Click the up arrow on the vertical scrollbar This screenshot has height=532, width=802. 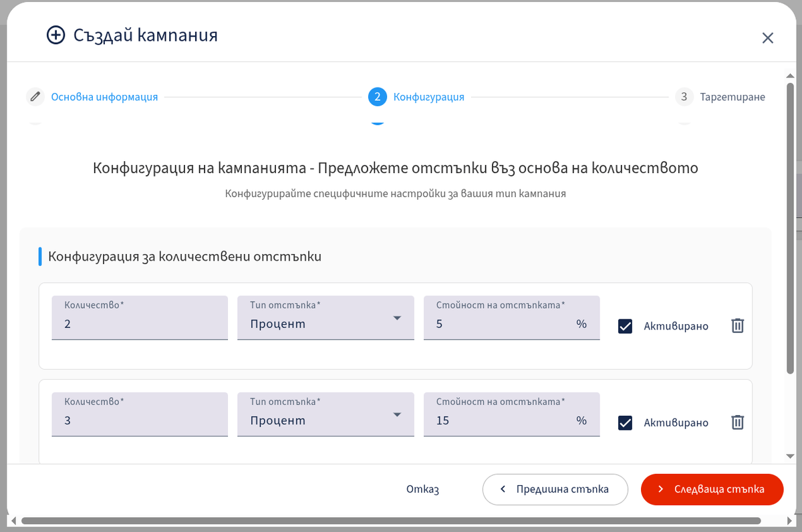[790, 69]
